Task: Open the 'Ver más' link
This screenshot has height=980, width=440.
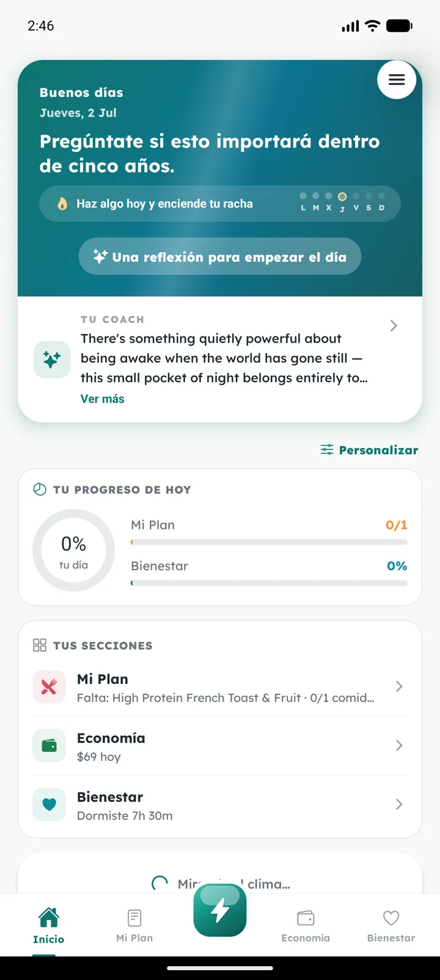Action: pos(103,399)
